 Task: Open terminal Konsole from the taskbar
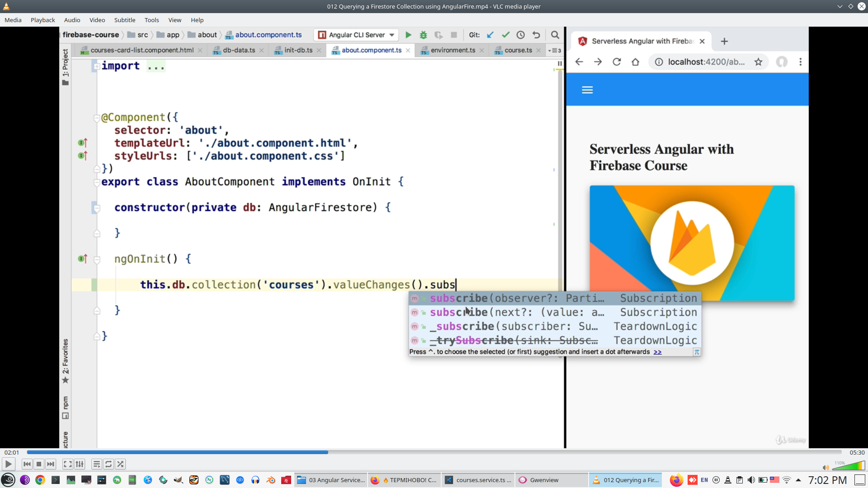pyautogui.click(x=56, y=480)
